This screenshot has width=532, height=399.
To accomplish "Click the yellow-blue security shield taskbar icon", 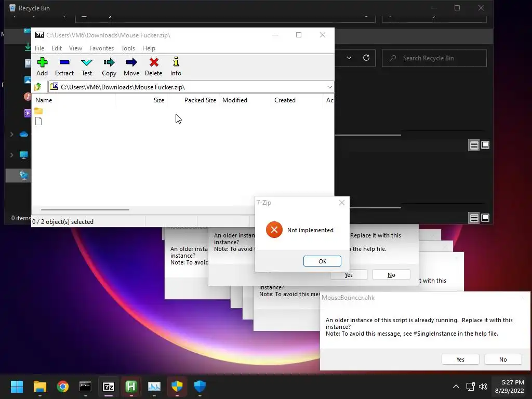I will [177, 386].
